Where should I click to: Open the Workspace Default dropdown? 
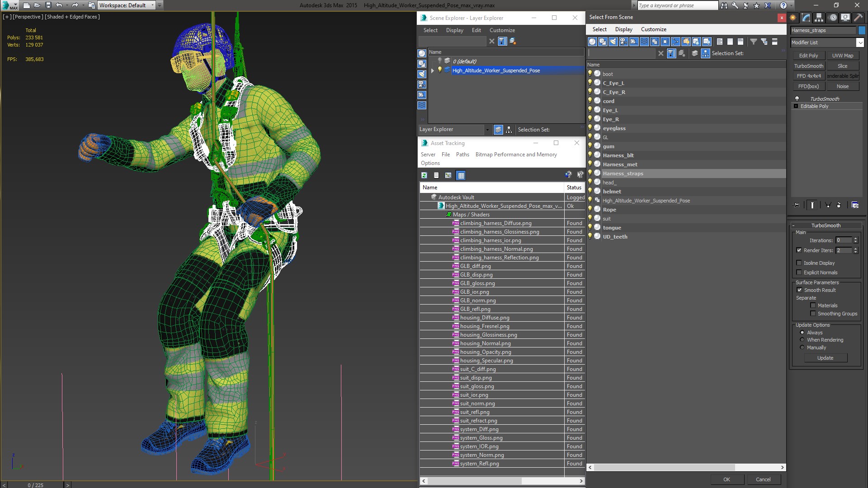point(152,5)
